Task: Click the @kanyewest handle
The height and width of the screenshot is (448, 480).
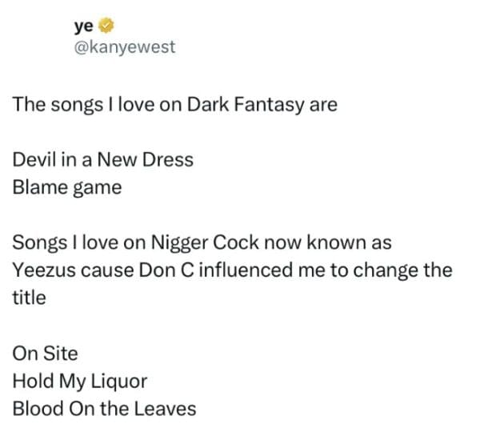Action: [x=123, y=46]
